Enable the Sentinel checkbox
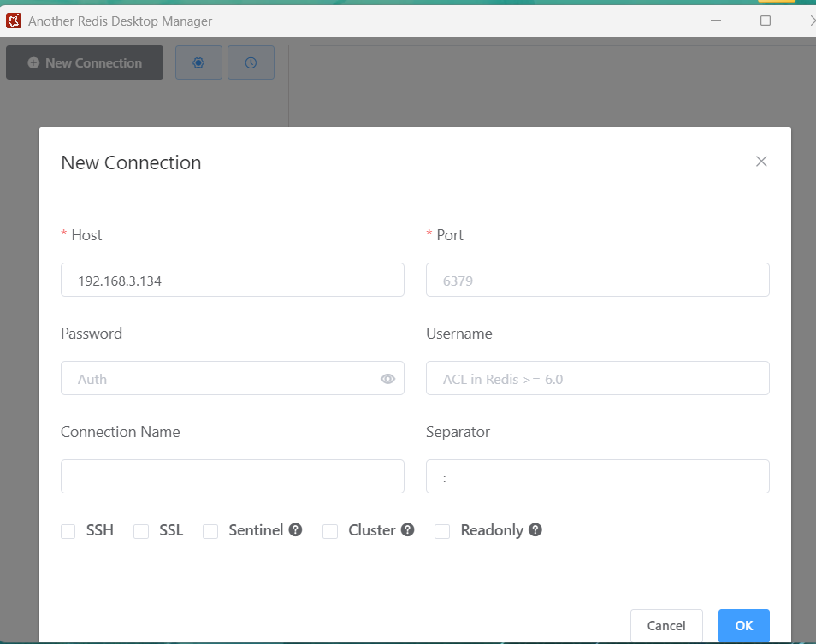 (210, 531)
